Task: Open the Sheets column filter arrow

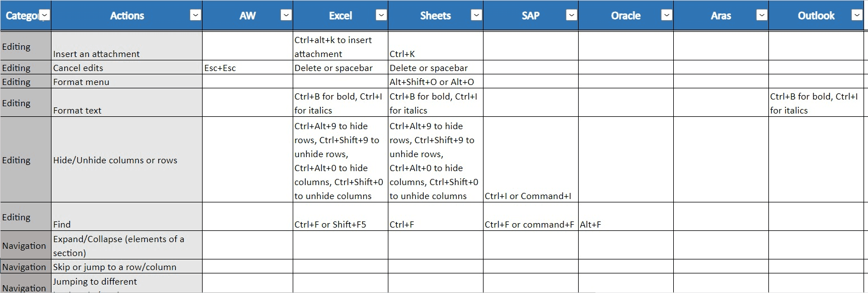Action: pyautogui.click(x=476, y=16)
